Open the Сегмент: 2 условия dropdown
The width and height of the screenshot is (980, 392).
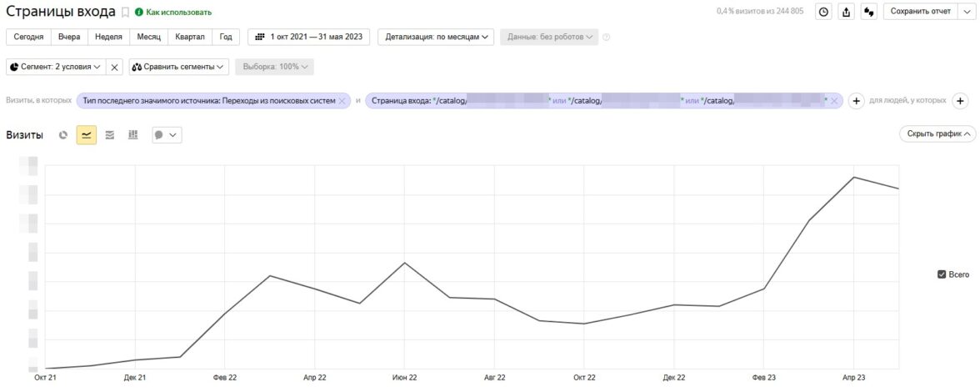tap(56, 67)
